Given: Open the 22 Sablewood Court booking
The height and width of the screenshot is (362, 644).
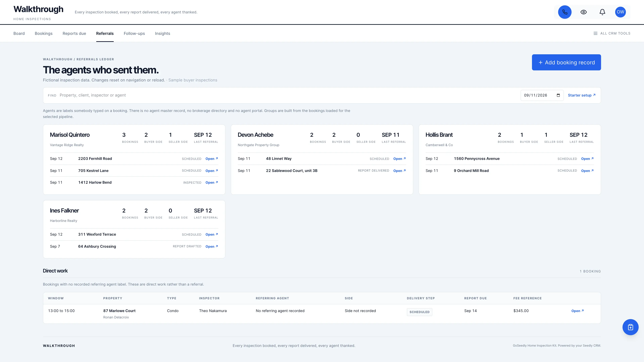Looking at the screenshot, I should click(399, 171).
